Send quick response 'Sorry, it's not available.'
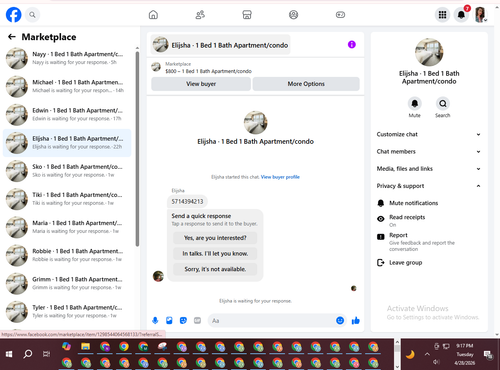The width and height of the screenshot is (500, 370). tap(215, 269)
